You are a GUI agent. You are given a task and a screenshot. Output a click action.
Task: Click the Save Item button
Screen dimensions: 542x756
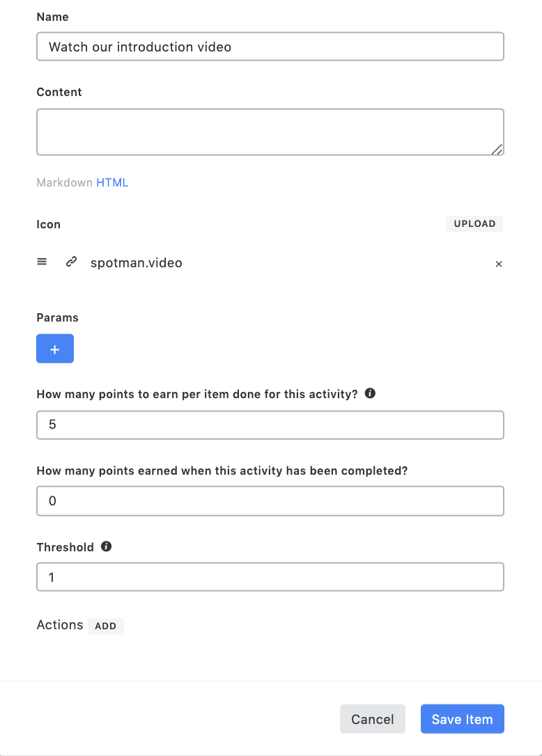462,718
